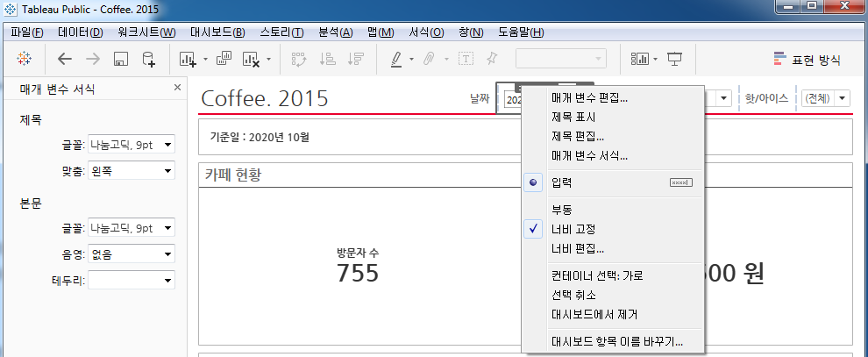Click the 기준일 : 2020년 10월 text
868x357 pixels.
point(260,137)
